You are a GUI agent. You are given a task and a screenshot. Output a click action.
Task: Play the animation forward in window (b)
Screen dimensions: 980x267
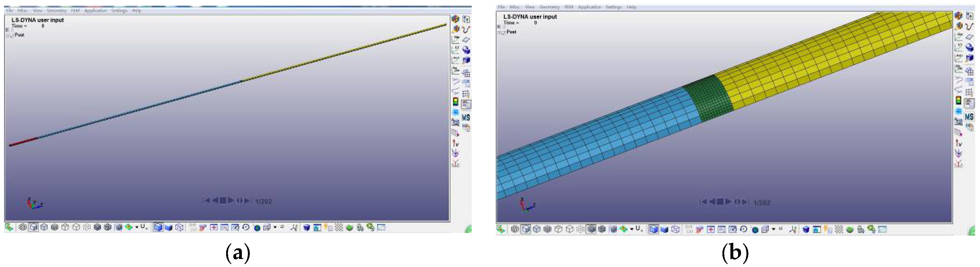(x=728, y=202)
